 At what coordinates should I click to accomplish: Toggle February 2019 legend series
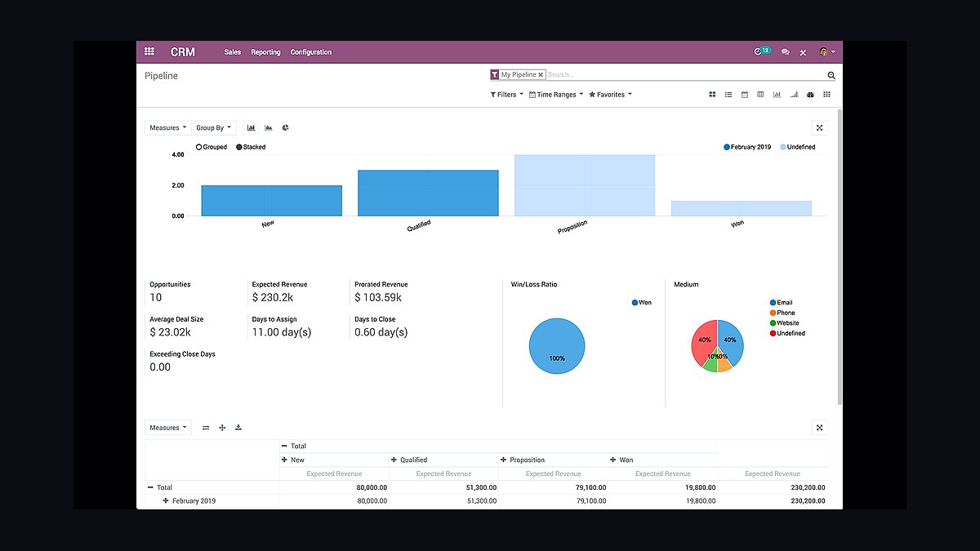[x=747, y=147]
